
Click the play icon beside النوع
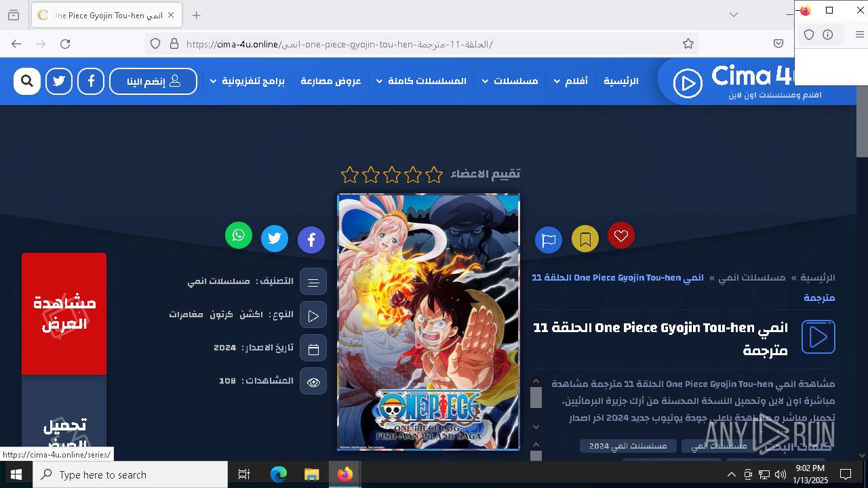[313, 315]
